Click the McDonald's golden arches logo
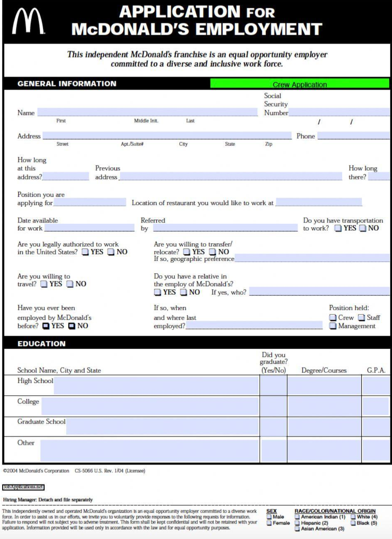The image size is (392, 539). (x=28, y=21)
